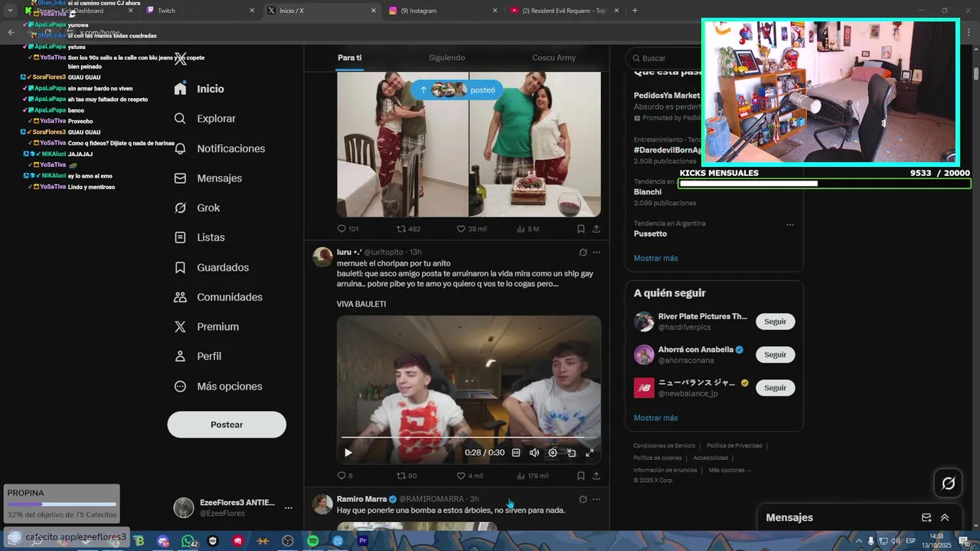This screenshot has width=980, height=551.
Task: Share the family photo post
Action: coord(596,229)
